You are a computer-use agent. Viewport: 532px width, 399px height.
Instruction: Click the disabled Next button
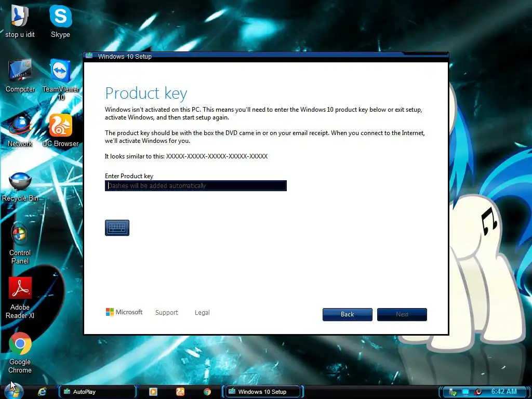coord(402,314)
